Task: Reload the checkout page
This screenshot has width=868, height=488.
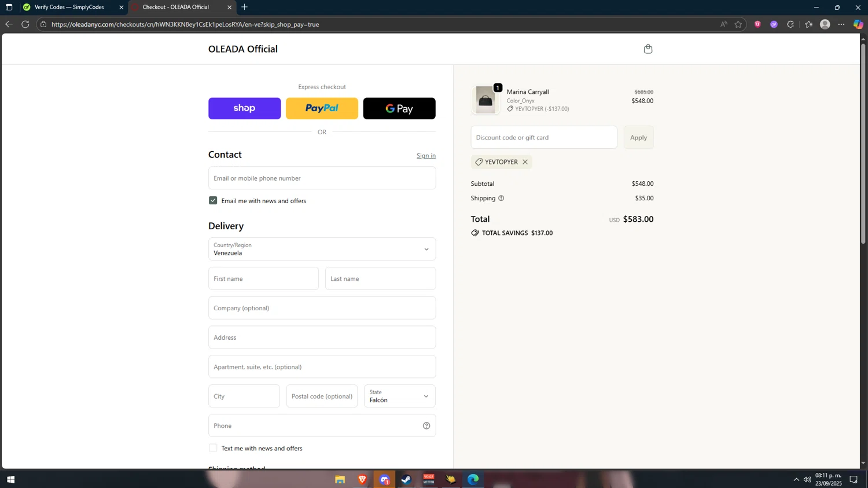Action: pos(25,24)
